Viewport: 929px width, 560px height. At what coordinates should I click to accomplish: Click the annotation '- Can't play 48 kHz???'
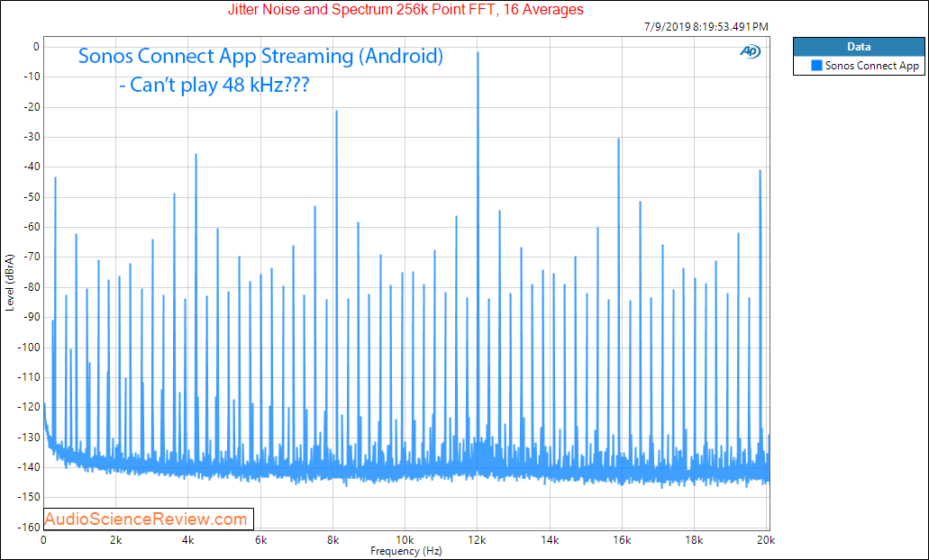click(x=214, y=86)
